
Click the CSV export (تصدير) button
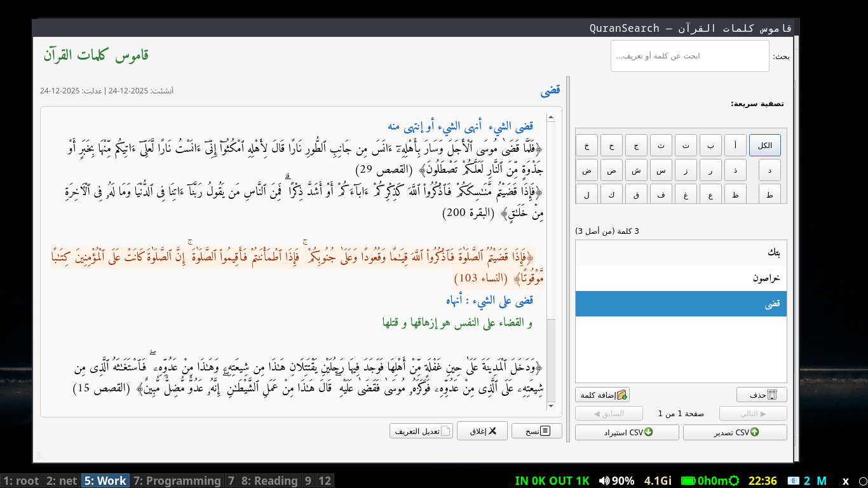[x=735, y=433]
